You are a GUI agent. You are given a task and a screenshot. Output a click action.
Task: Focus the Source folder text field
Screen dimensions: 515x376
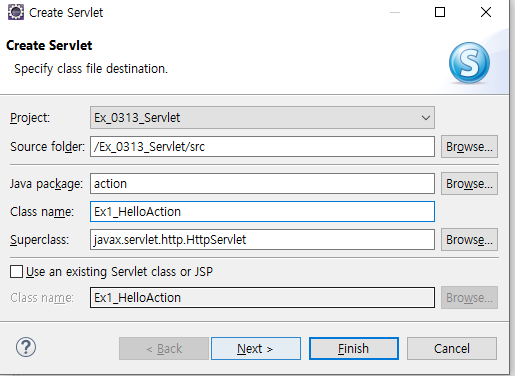[x=262, y=147]
